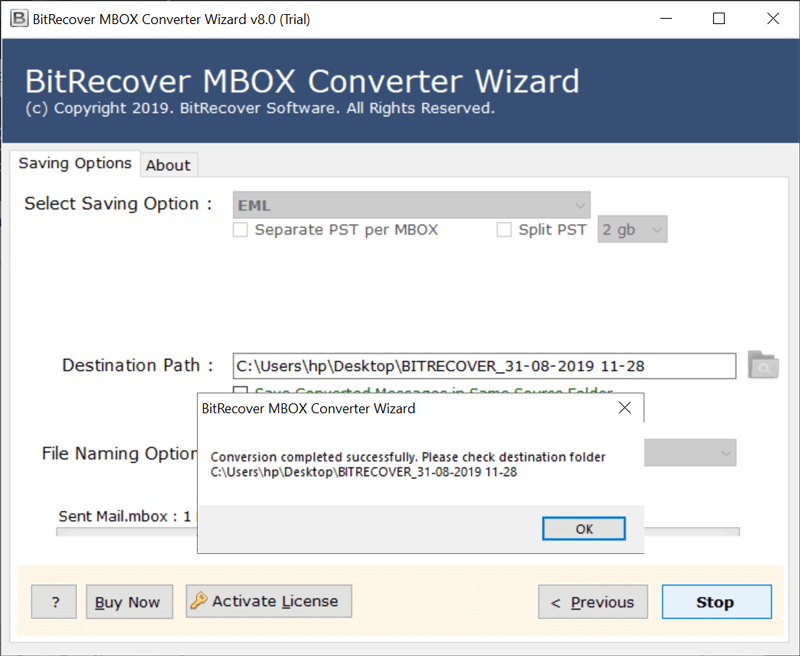The width and height of the screenshot is (800, 656).
Task: Click the Buy Now button
Action: click(x=129, y=602)
